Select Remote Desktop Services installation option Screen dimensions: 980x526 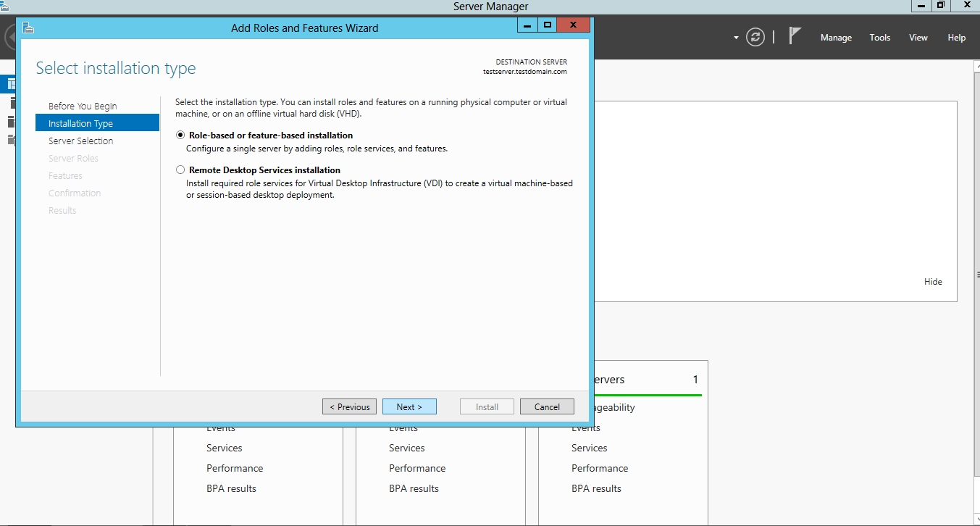coord(180,170)
